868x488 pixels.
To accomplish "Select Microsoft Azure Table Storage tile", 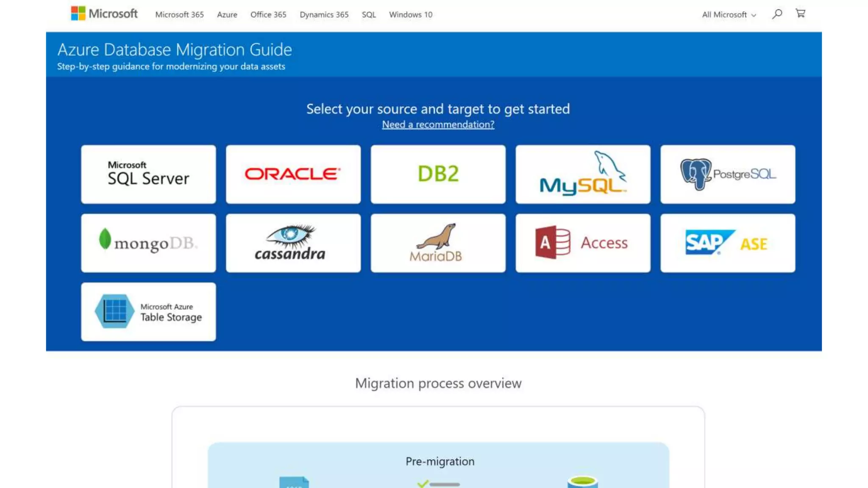I will 148,311.
